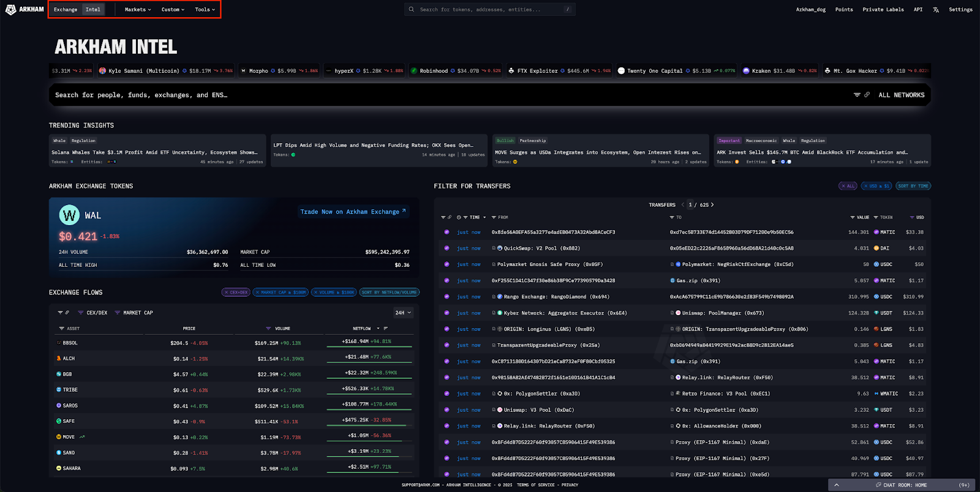The image size is (980, 492).
Task: Open Private Labels in top navigation
Action: tap(883, 10)
